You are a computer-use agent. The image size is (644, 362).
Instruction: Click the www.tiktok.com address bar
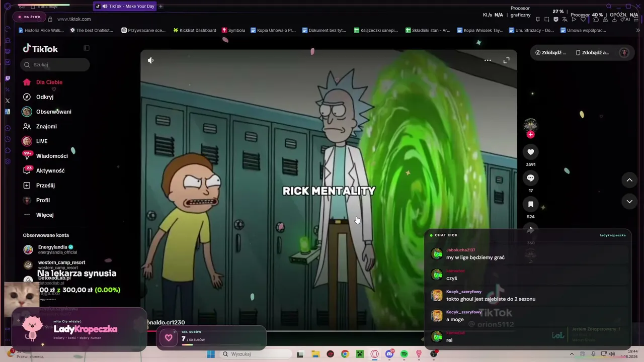(x=74, y=19)
